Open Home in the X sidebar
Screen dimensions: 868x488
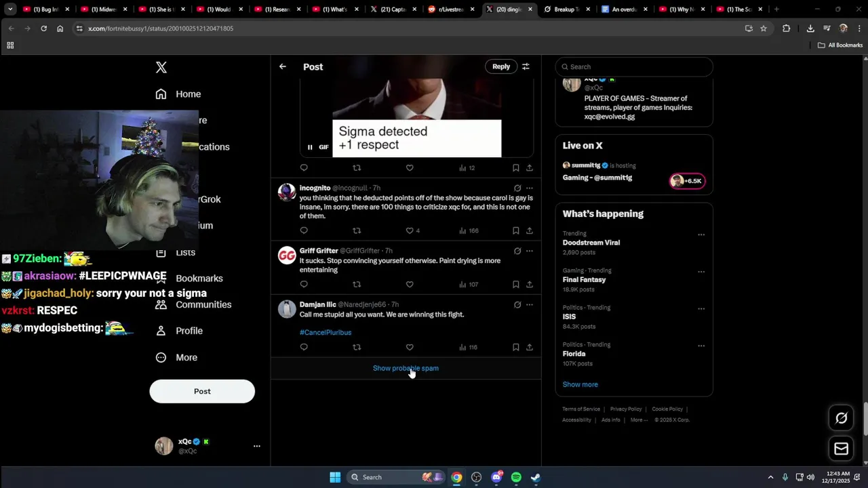[178, 94]
